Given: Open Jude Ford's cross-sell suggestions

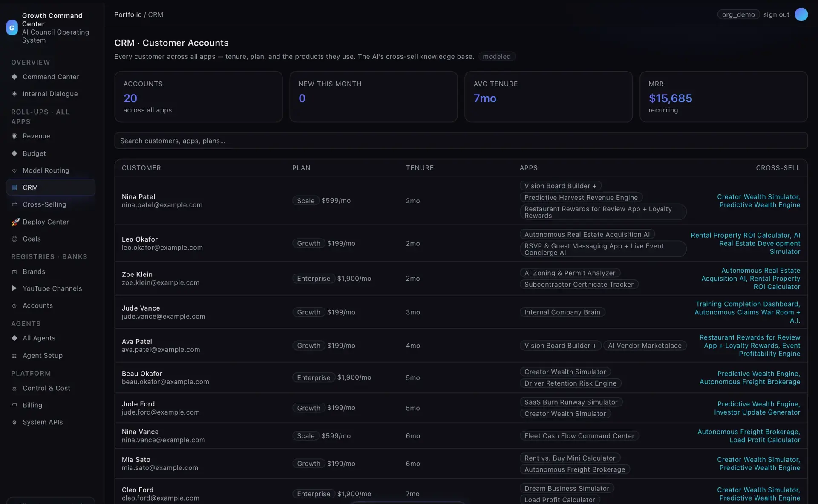Looking at the screenshot, I should tap(757, 408).
